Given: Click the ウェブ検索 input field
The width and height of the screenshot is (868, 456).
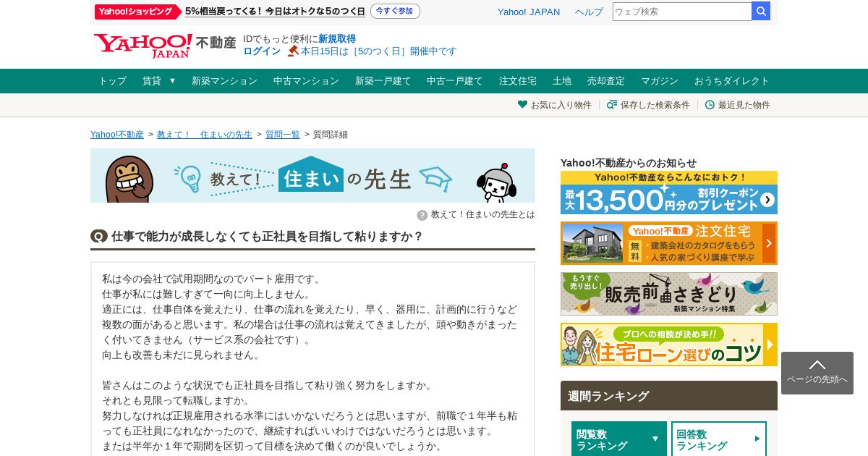Looking at the screenshot, I should [682, 11].
